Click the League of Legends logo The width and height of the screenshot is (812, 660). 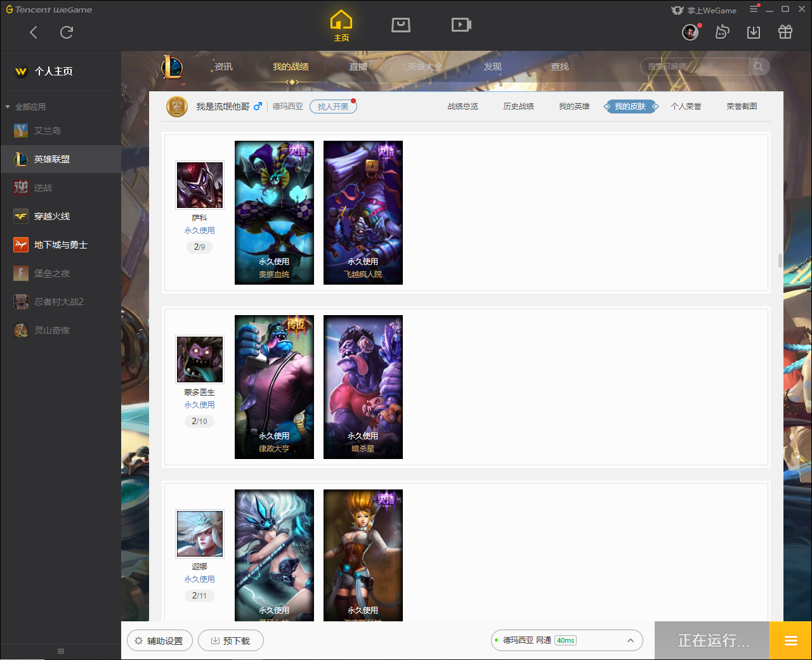pyautogui.click(x=171, y=67)
